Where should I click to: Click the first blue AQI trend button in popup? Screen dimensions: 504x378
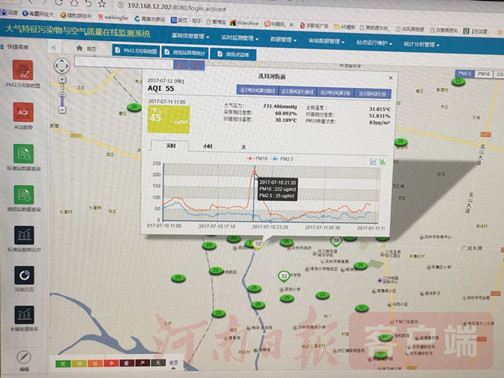pyautogui.click(x=256, y=91)
